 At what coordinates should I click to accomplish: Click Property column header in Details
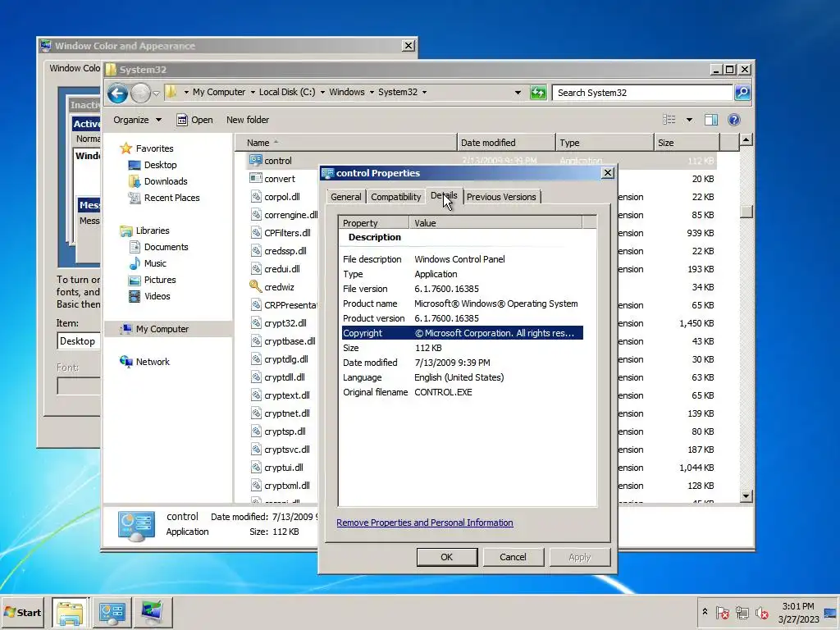point(374,223)
